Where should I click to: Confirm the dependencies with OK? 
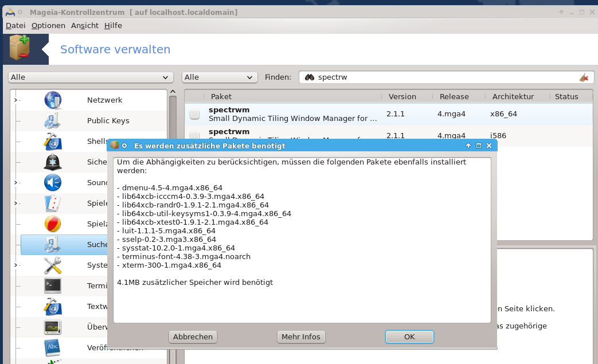[x=409, y=337]
